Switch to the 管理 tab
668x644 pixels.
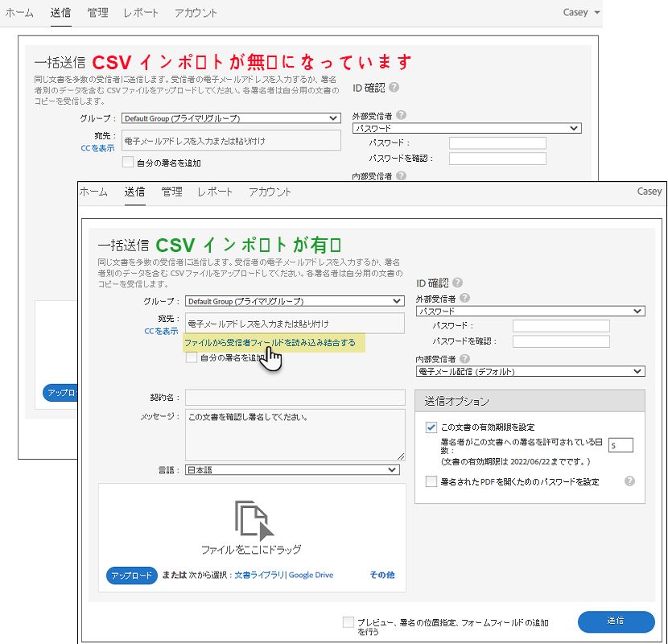tap(171, 192)
